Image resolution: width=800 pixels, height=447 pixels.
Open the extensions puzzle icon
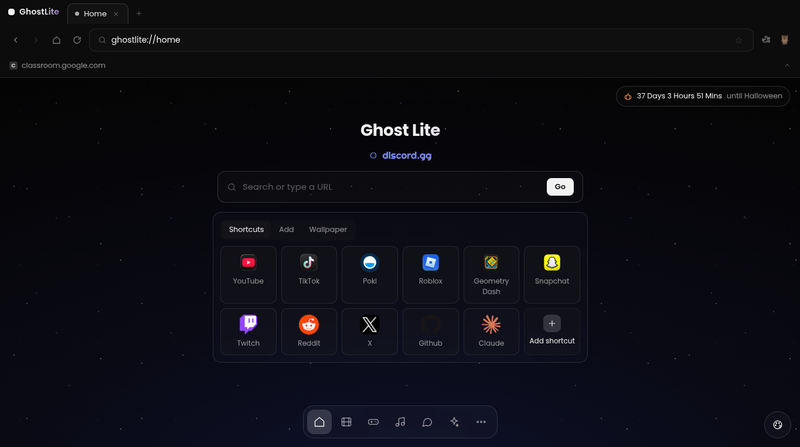[x=766, y=40]
